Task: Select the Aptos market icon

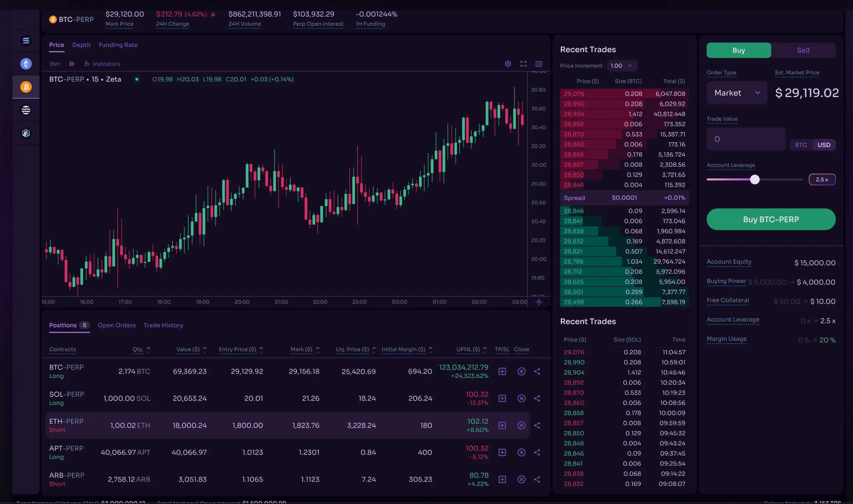Action: [x=26, y=110]
